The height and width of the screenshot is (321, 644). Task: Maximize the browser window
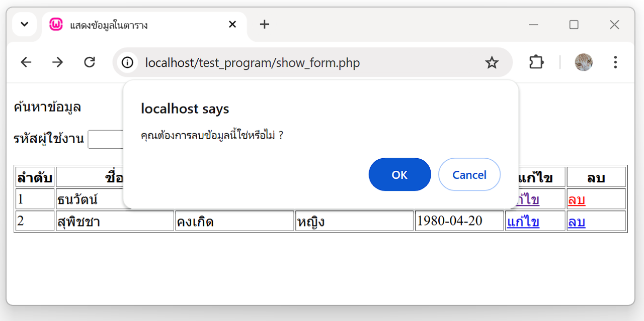[x=574, y=25]
